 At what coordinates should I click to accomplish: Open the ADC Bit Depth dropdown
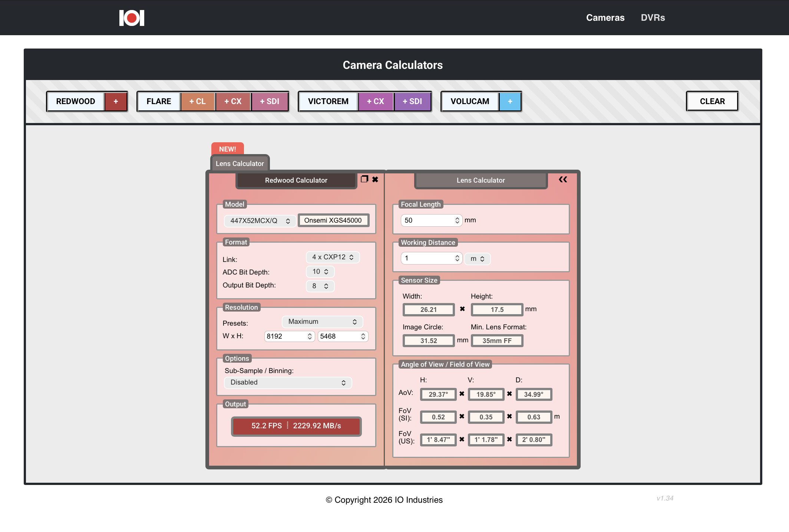pyautogui.click(x=320, y=272)
